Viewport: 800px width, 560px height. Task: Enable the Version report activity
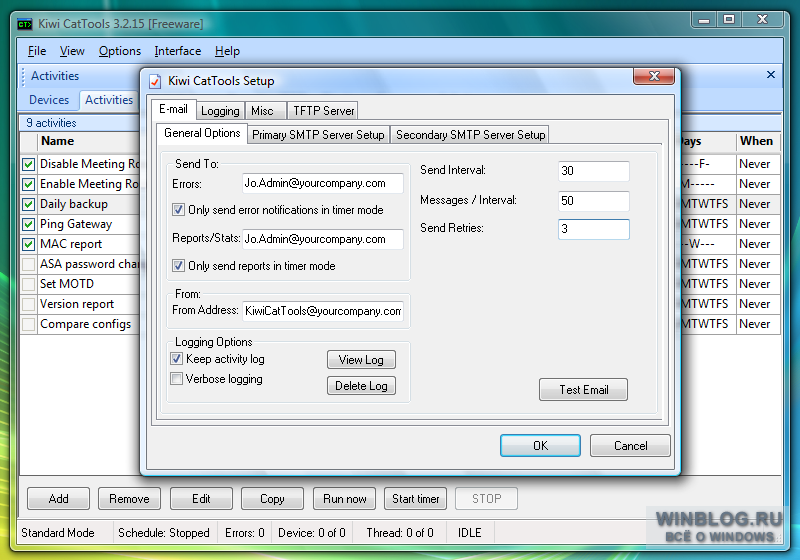click(x=29, y=304)
